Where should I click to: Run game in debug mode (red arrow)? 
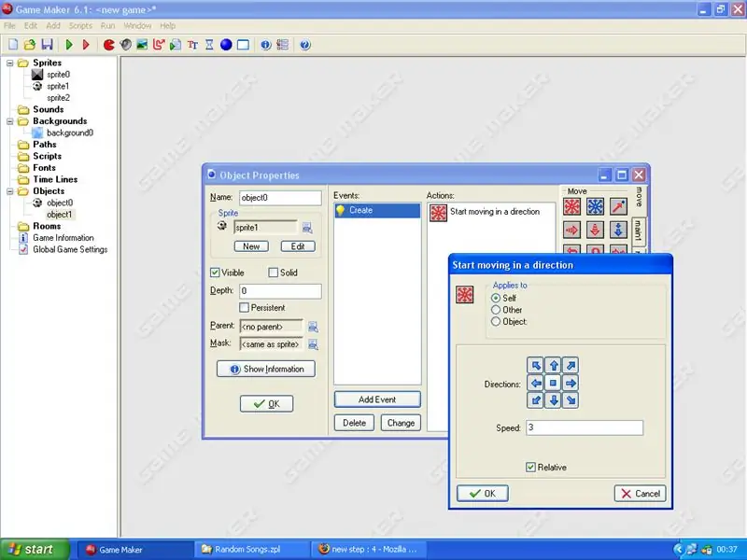[x=86, y=45]
